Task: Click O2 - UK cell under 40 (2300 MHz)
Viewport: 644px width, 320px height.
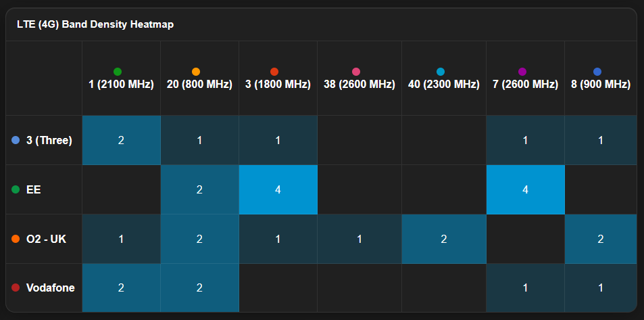Action: pyautogui.click(x=444, y=239)
